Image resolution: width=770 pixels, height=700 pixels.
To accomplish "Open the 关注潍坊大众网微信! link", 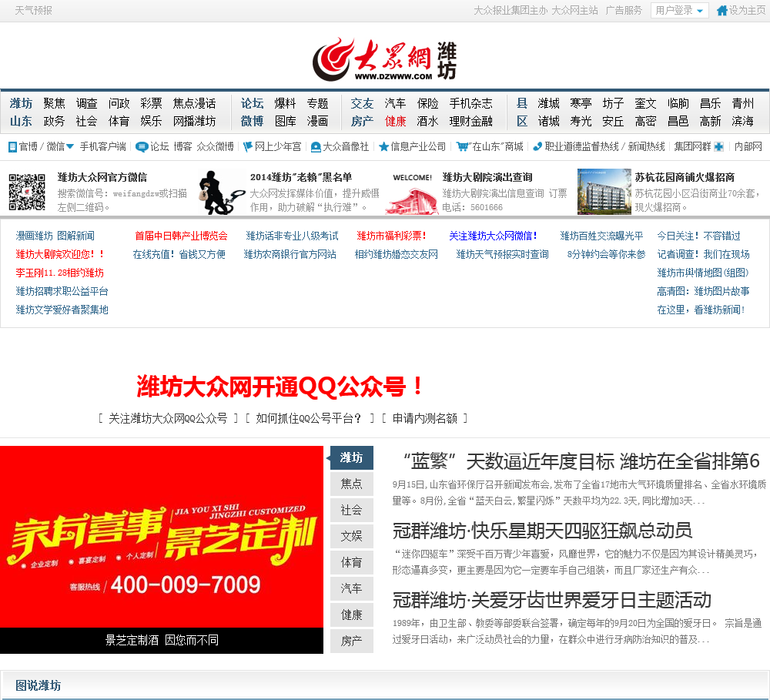I will coord(493,236).
